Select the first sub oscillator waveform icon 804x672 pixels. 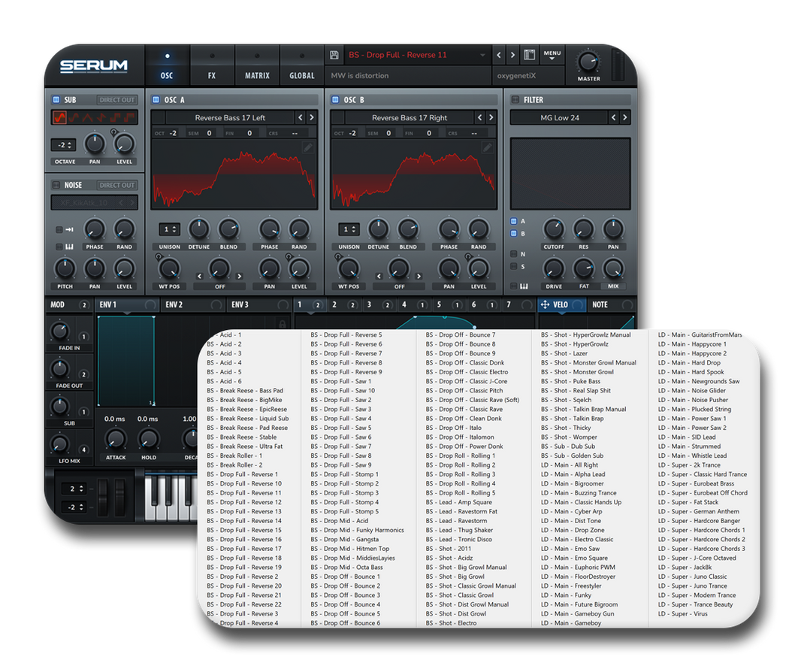[59, 117]
